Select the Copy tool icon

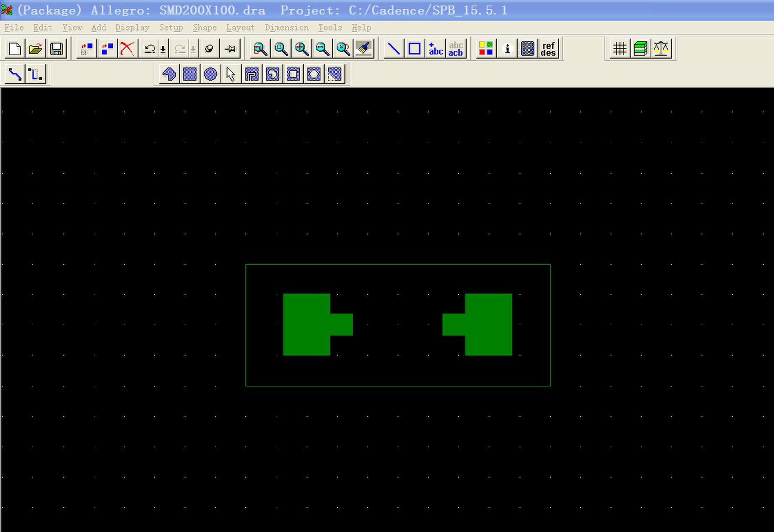[x=107, y=49]
